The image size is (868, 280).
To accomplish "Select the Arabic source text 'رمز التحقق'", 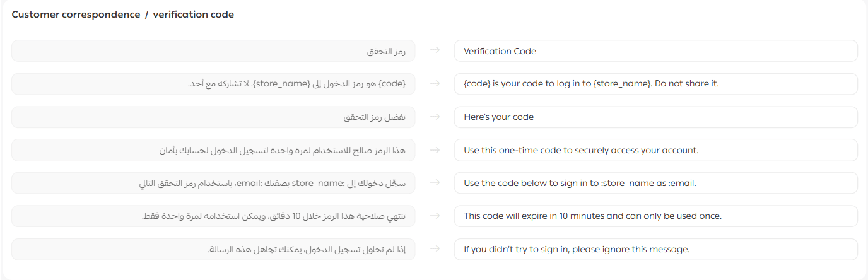I will pyautogui.click(x=386, y=51).
